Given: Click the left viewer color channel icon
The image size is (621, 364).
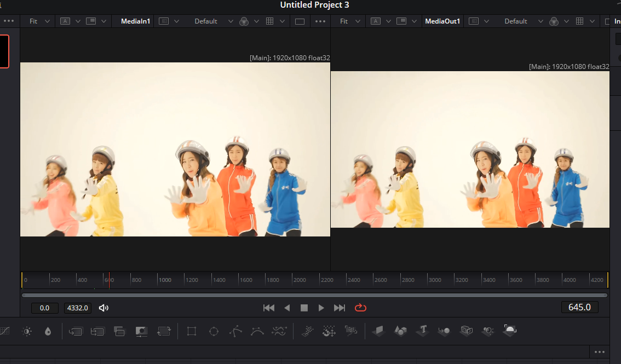Looking at the screenshot, I should (244, 21).
